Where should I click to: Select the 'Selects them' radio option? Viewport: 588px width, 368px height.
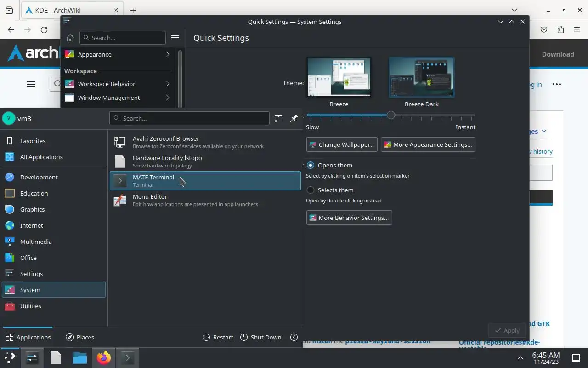click(x=311, y=190)
